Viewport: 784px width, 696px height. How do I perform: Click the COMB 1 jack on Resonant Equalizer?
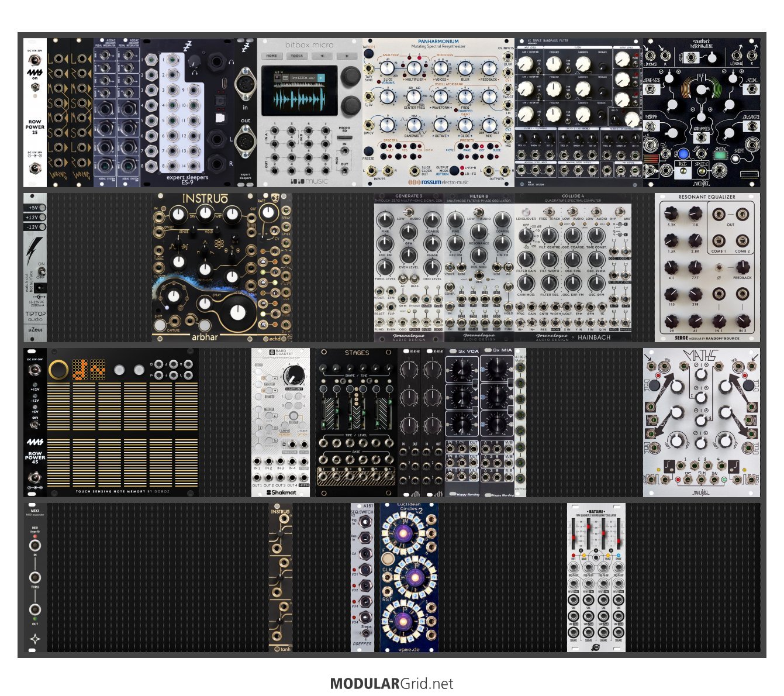719,240
